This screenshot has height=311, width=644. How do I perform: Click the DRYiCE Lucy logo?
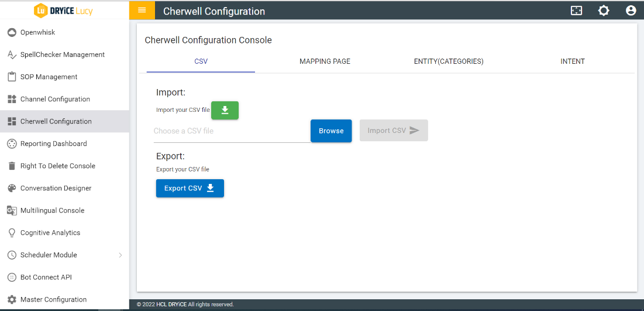click(x=63, y=11)
